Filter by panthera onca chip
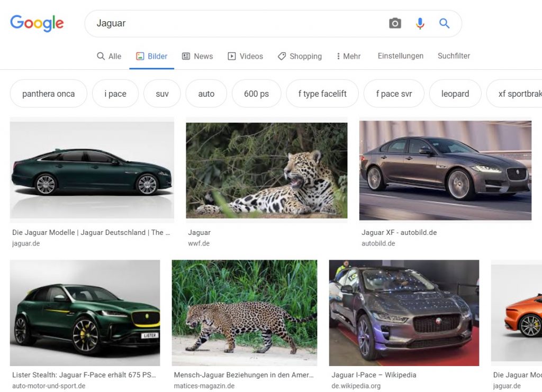The width and height of the screenshot is (542, 392). click(48, 94)
